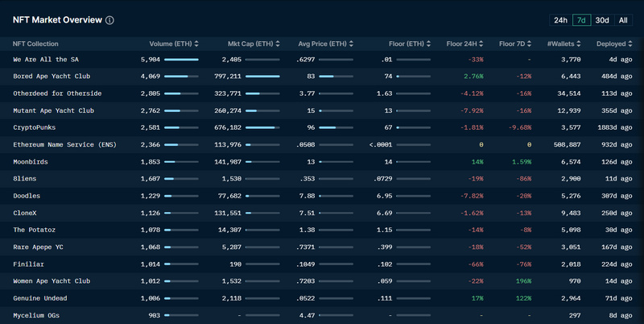Sort by Floor (ETH) column arrows
Viewport: 644px width, 324px height.
(x=428, y=44)
